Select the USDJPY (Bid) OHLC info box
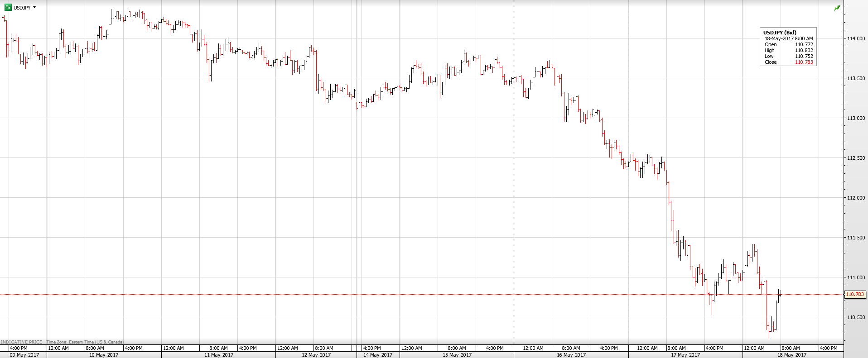The width and height of the screenshot is (868, 358). (x=788, y=47)
